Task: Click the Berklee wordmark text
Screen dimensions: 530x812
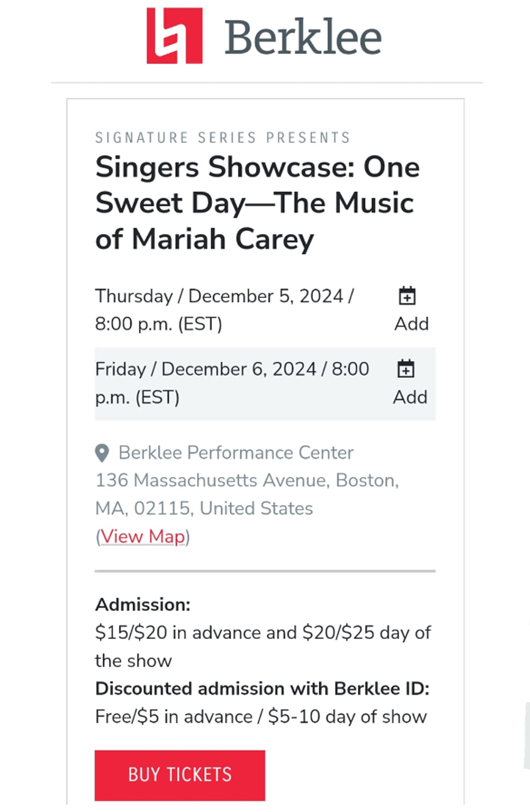Action: [303, 37]
